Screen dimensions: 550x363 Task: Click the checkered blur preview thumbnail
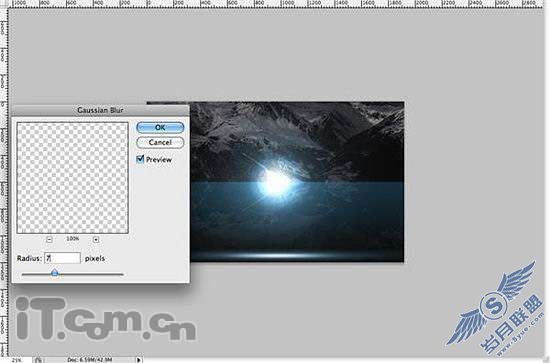coord(73,178)
